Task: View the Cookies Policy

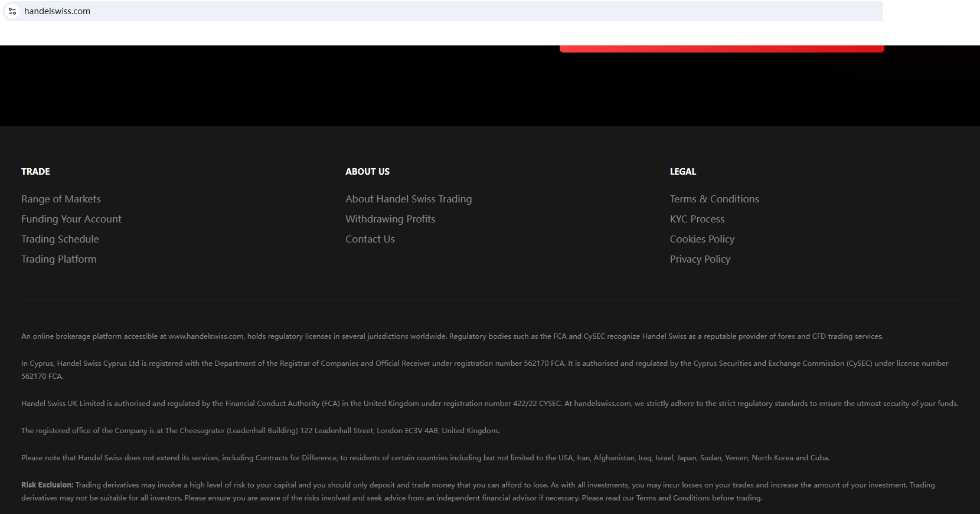Action: [702, 239]
